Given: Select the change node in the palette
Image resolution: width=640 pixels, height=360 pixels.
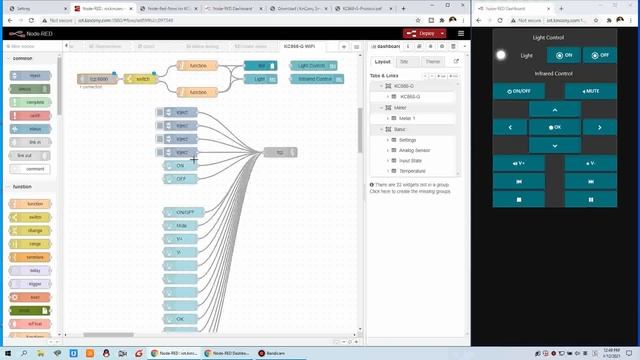Looking at the screenshot, I should click(x=30, y=230).
